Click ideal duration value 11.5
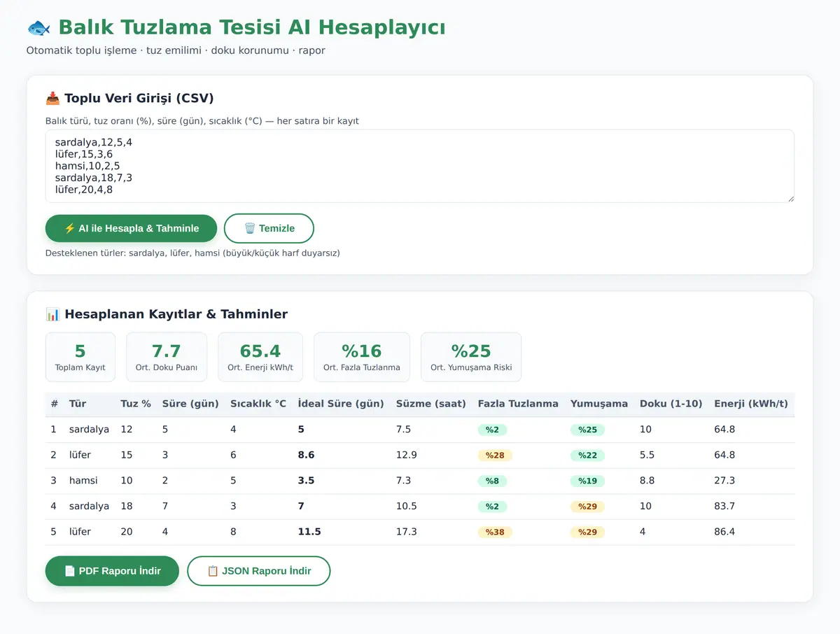 (309, 532)
